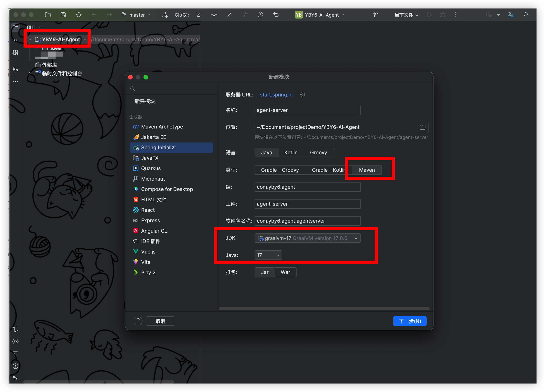Screen dimensions: 545x392
Task: Click the project panel horizontal scrollbar
Action: (99, 382)
